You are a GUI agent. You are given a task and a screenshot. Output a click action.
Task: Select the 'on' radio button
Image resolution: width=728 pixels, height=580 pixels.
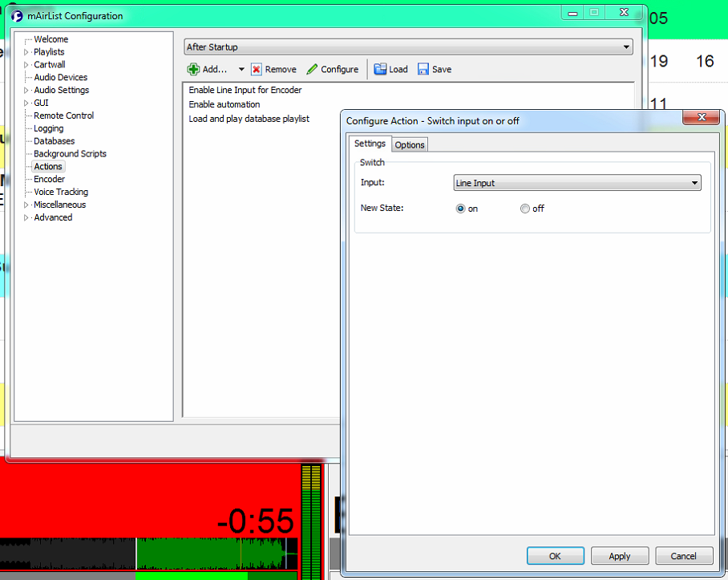coord(460,209)
